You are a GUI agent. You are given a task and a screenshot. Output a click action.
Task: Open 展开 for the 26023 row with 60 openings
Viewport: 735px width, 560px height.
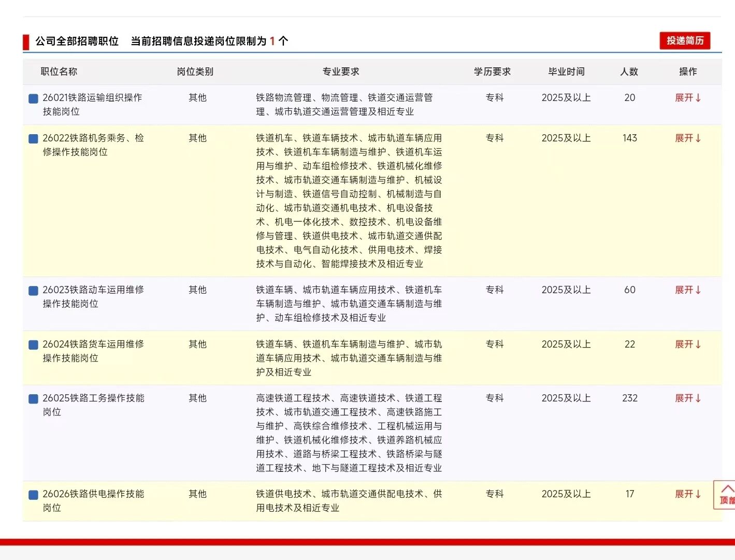(687, 290)
